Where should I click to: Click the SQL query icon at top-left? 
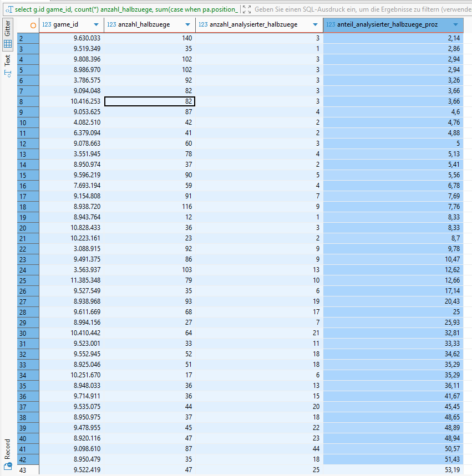(x=9, y=9)
